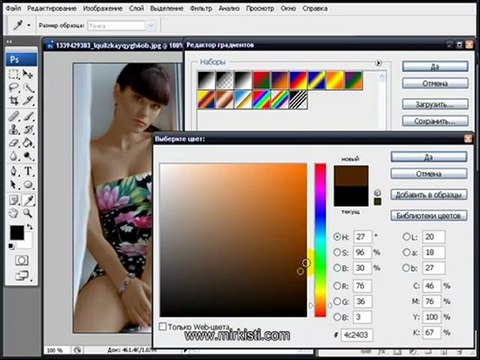Click the current color swatch (текущ)
480x360 pixels.
351,196
